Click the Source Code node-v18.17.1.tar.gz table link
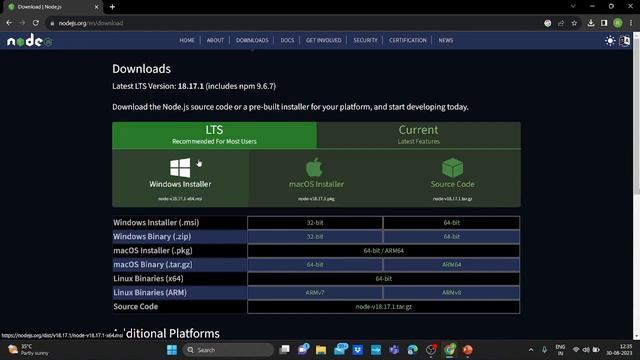This screenshot has width=640, height=360. click(383, 307)
